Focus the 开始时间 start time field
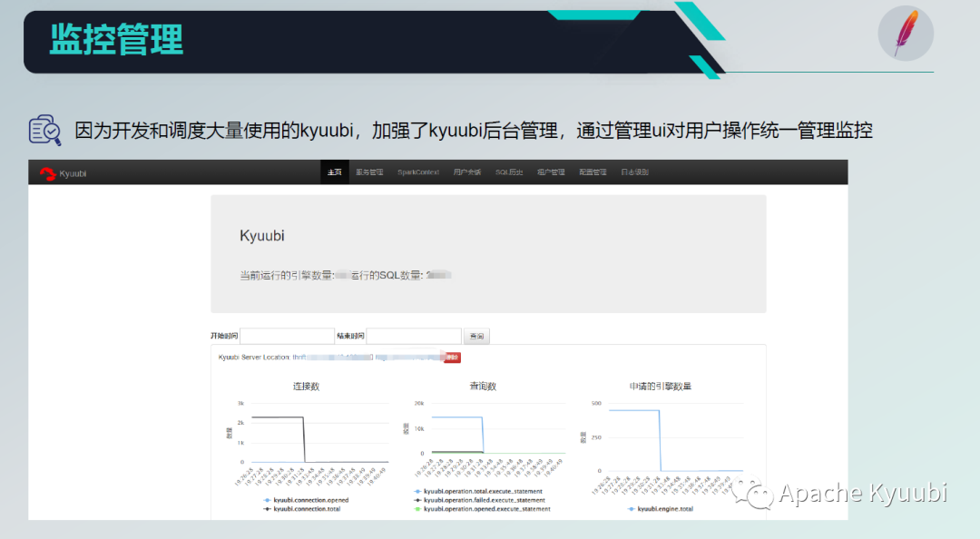 tap(287, 336)
